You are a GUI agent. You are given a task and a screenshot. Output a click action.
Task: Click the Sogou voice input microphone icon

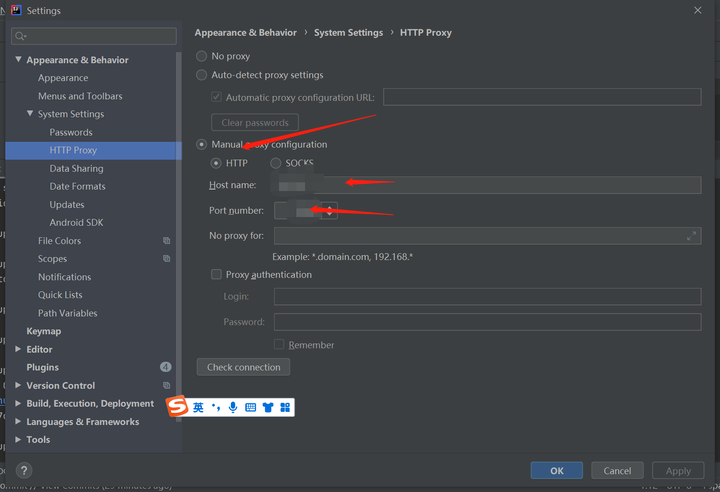233,407
